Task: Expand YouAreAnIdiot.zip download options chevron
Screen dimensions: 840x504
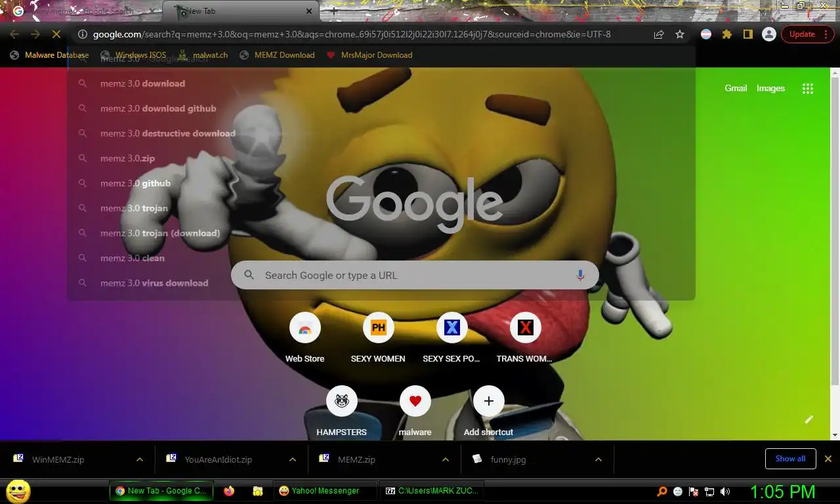Action: click(x=293, y=459)
